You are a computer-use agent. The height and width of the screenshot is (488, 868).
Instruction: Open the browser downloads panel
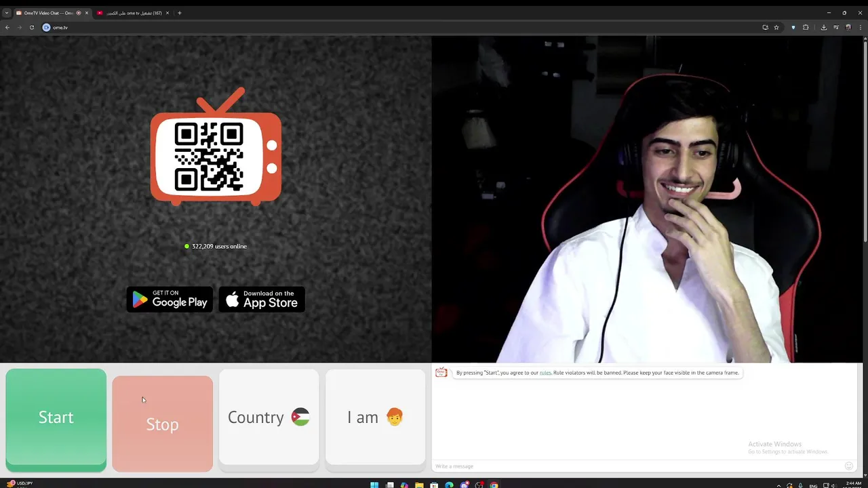(823, 27)
